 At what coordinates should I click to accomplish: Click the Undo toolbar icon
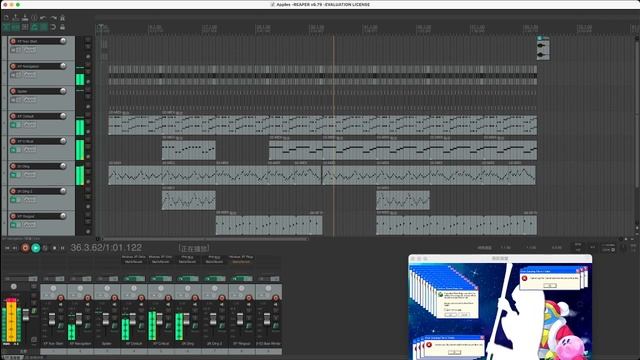pos(43,18)
